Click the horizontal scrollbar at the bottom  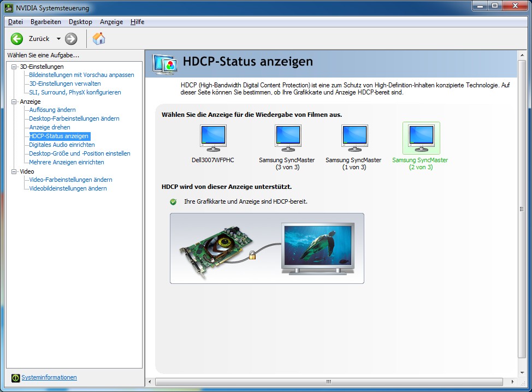click(328, 382)
